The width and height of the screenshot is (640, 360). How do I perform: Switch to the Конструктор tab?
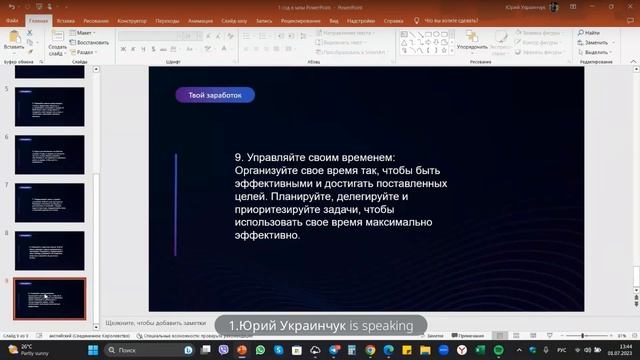(x=132, y=20)
